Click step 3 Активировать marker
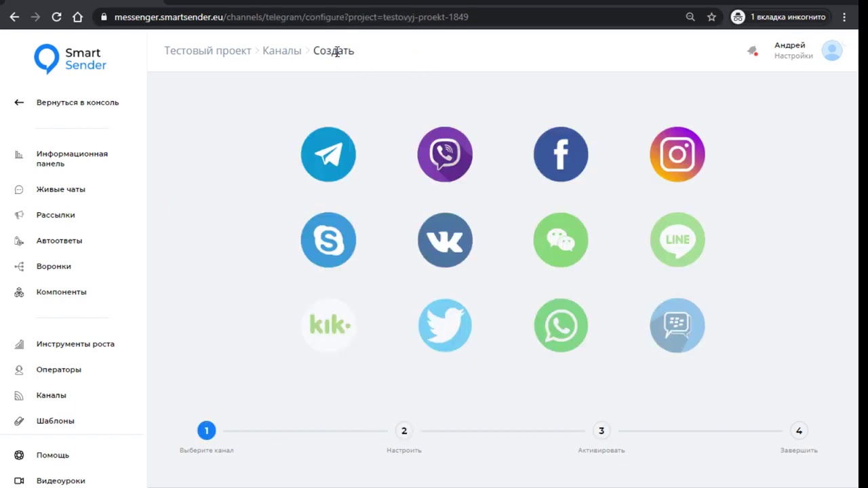 tap(601, 430)
